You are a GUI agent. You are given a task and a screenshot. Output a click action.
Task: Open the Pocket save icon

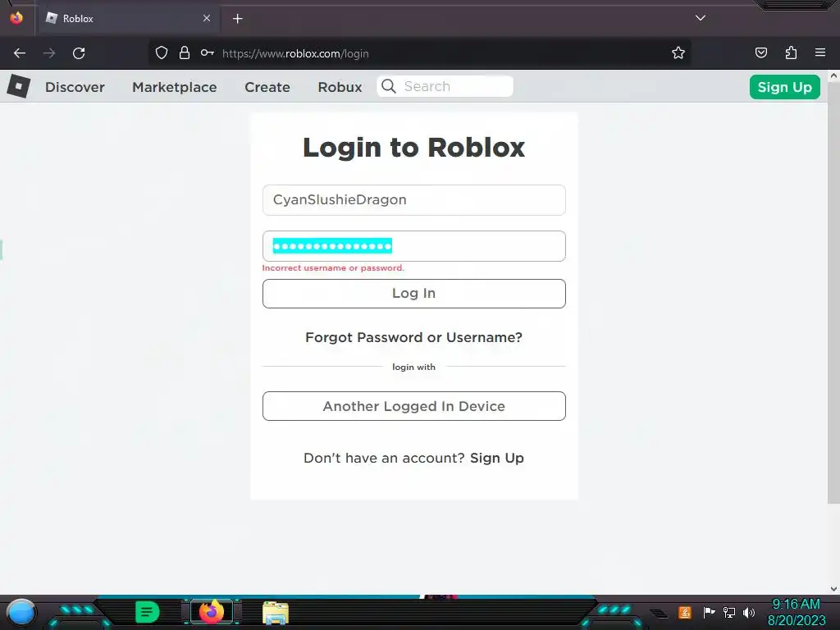pos(761,52)
